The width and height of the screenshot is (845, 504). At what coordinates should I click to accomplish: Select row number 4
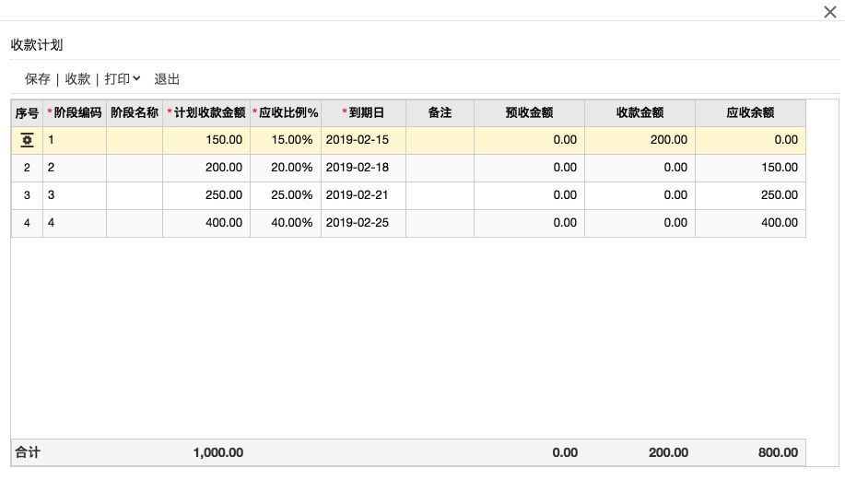pos(27,223)
